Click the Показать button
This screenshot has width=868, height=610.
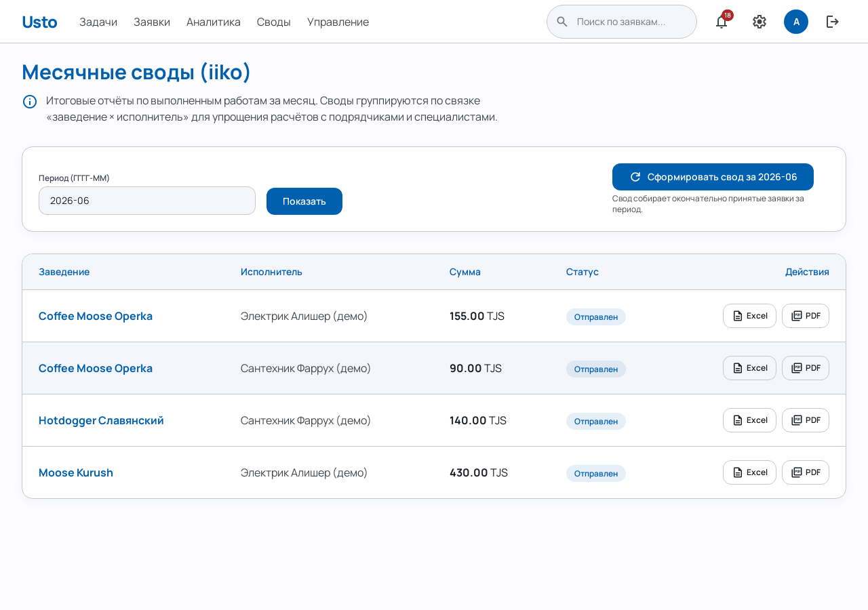point(304,201)
